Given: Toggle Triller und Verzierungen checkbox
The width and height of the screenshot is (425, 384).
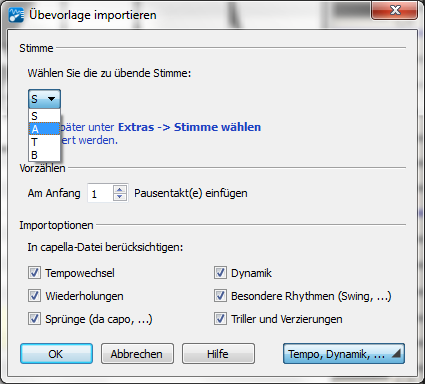Looking at the screenshot, I should [220, 319].
